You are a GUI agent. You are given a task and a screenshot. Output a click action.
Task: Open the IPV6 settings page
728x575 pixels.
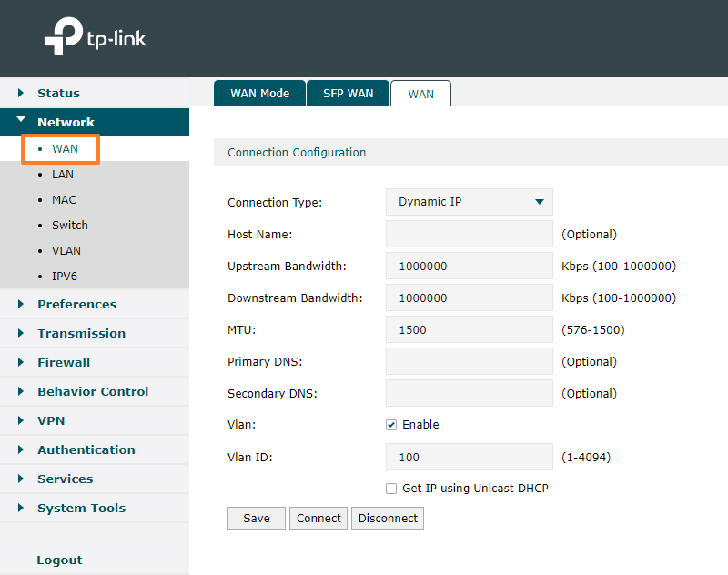(x=64, y=276)
